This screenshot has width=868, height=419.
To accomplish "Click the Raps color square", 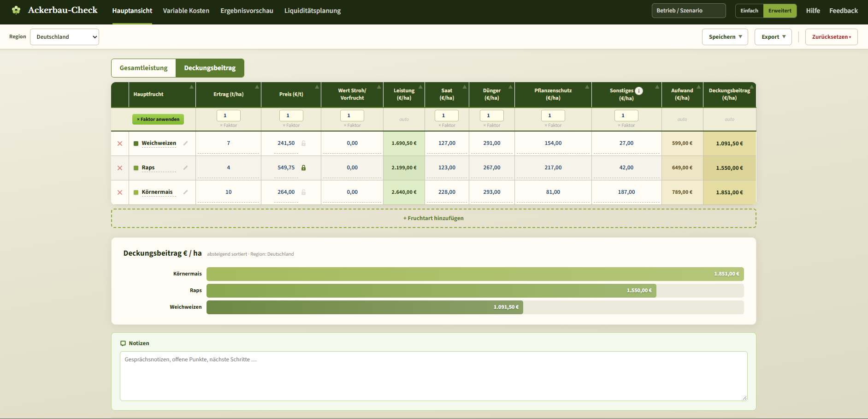I will click(136, 168).
